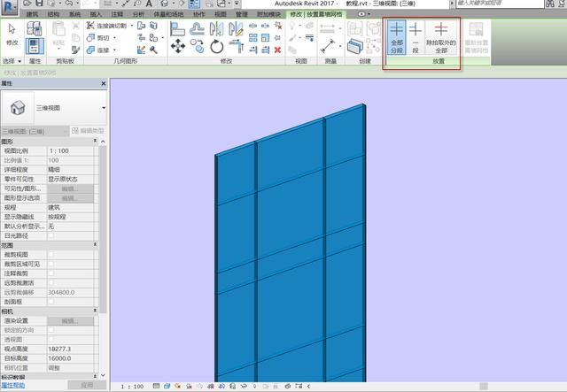Select the Rotate tool
This screenshot has height=392, width=567.
tap(216, 47)
